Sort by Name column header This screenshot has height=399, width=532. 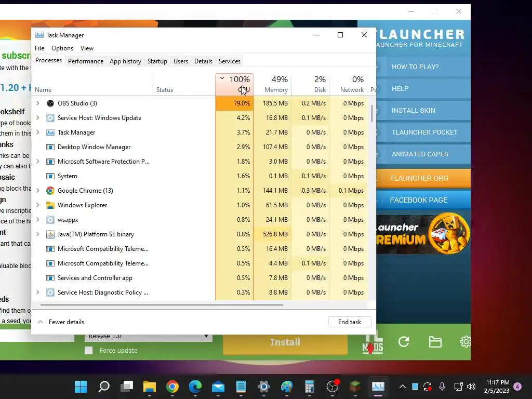click(92, 85)
